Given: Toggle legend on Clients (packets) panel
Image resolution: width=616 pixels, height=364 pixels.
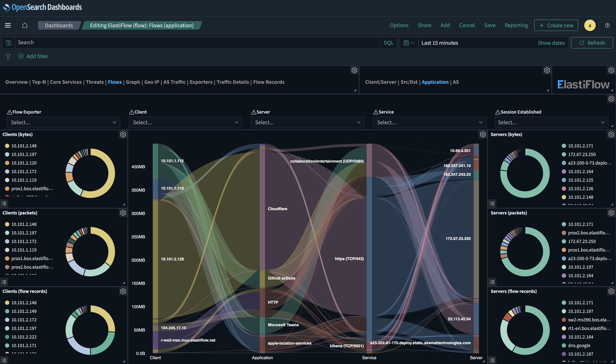Looking at the screenshot, I should (4, 282).
